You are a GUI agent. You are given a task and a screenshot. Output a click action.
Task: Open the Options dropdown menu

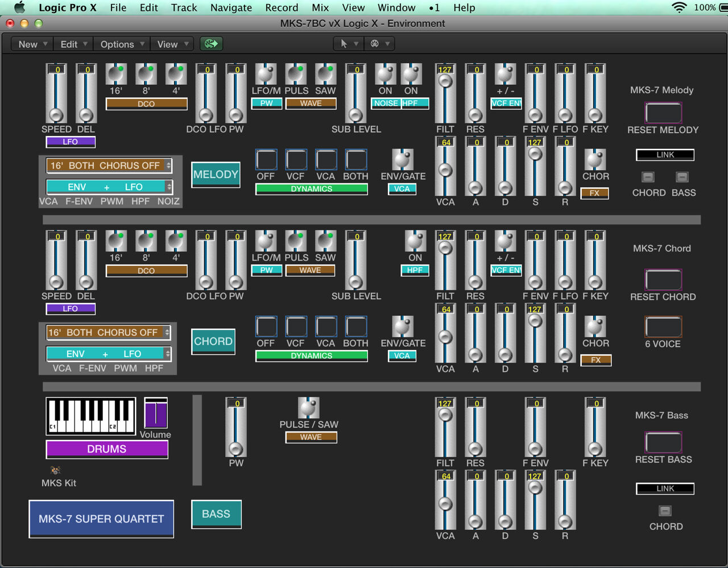point(122,44)
